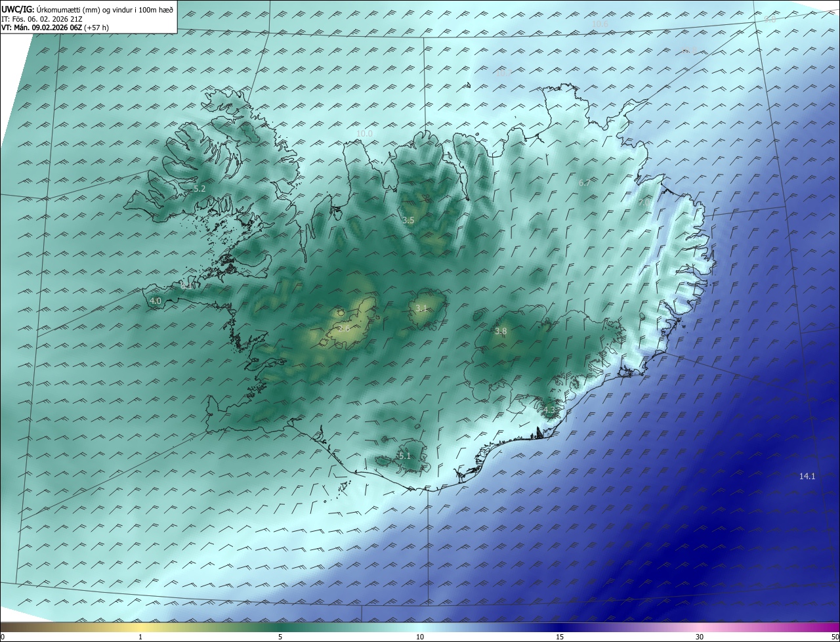Click the 14.1 value over the southeast ocean
Image resolution: width=840 pixels, height=642 pixels.
(x=807, y=476)
